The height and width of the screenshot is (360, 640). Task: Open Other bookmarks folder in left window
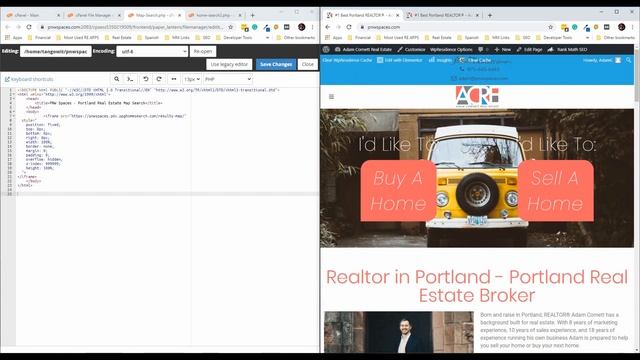click(x=296, y=38)
